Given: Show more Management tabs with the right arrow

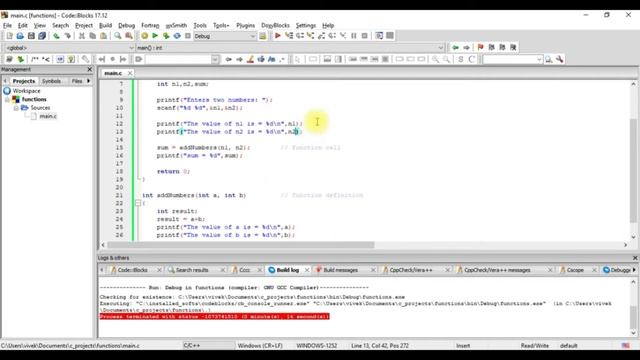Looking at the screenshot, I should click(89, 81).
